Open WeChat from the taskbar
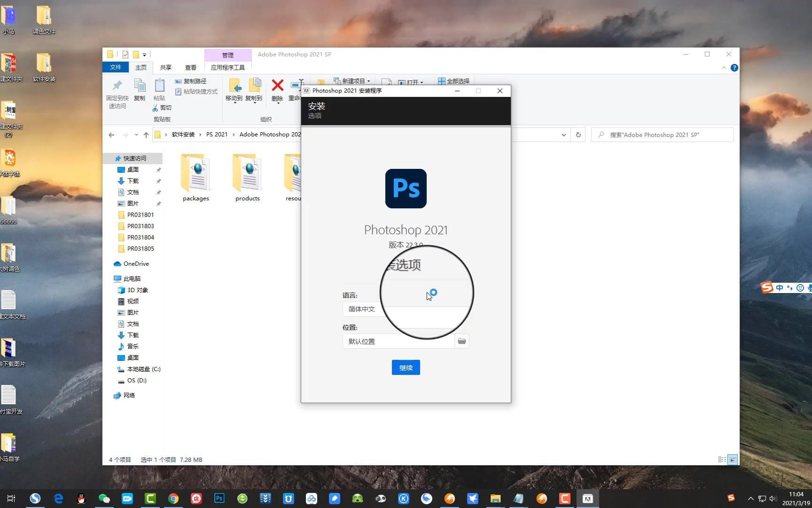812x508 pixels. point(104,499)
